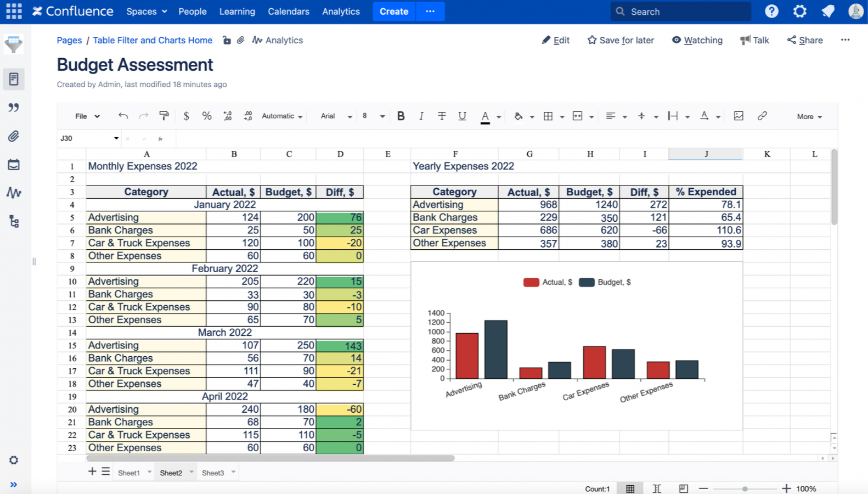
Task: Open Table Filter and Charts Home link
Action: (x=153, y=40)
